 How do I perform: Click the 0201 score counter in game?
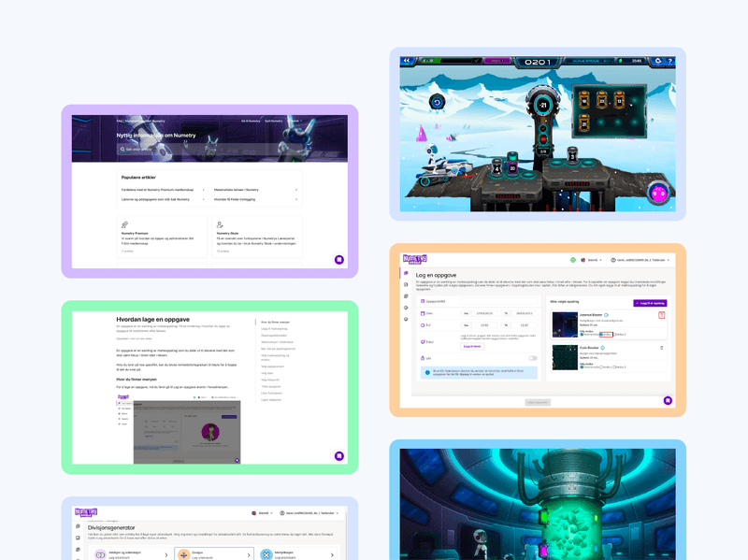point(538,62)
